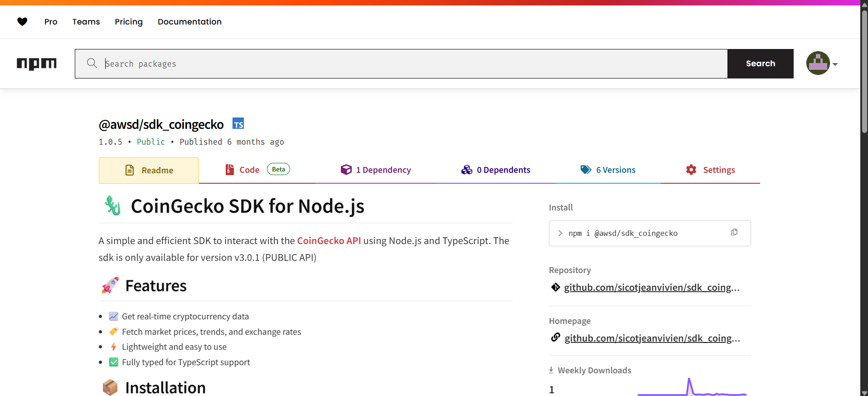
Task: Click the 'CoinGecko SDK for Node.js' heading
Action: point(247,206)
